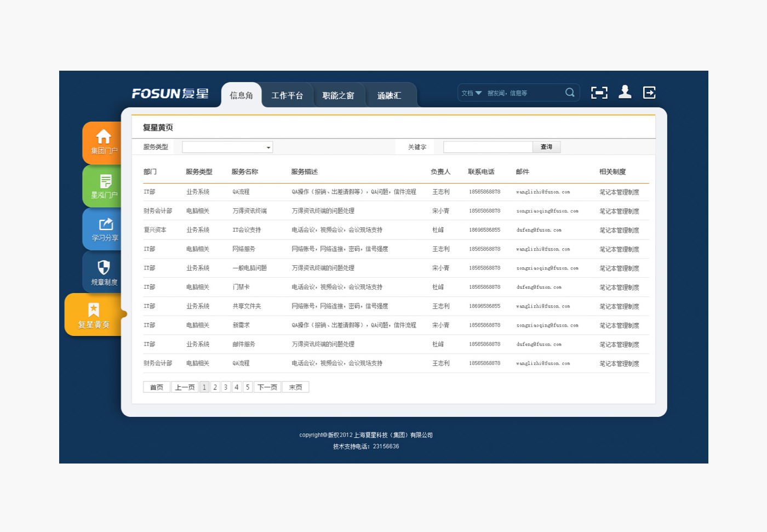The height and width of the screenshot is (532, 767).
Task: Open 笔记本管理制度 link in first row
Action: click(x=619, y=192)
